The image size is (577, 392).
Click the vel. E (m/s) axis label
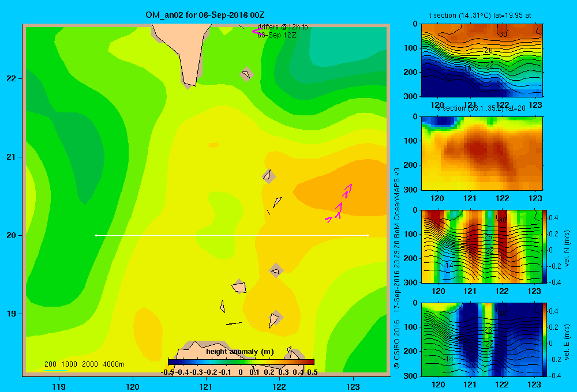coord(567,341)
